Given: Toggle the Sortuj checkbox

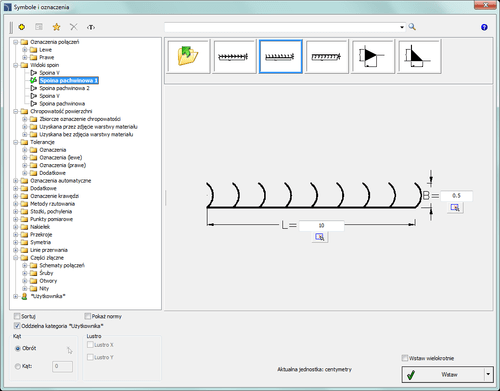Looking at the screenshot, I should click(17, 316).
